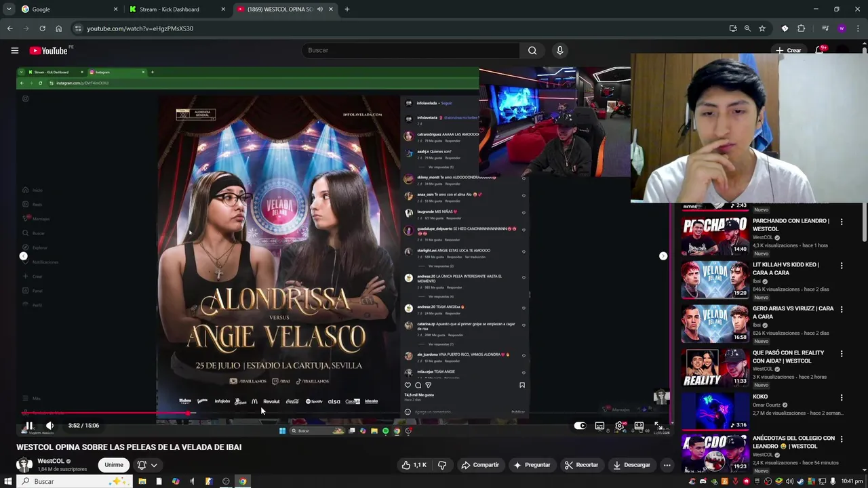Screen dimensions: 868x488
Task: Open Chrome media controls icon
Action: tap(825, 28)
